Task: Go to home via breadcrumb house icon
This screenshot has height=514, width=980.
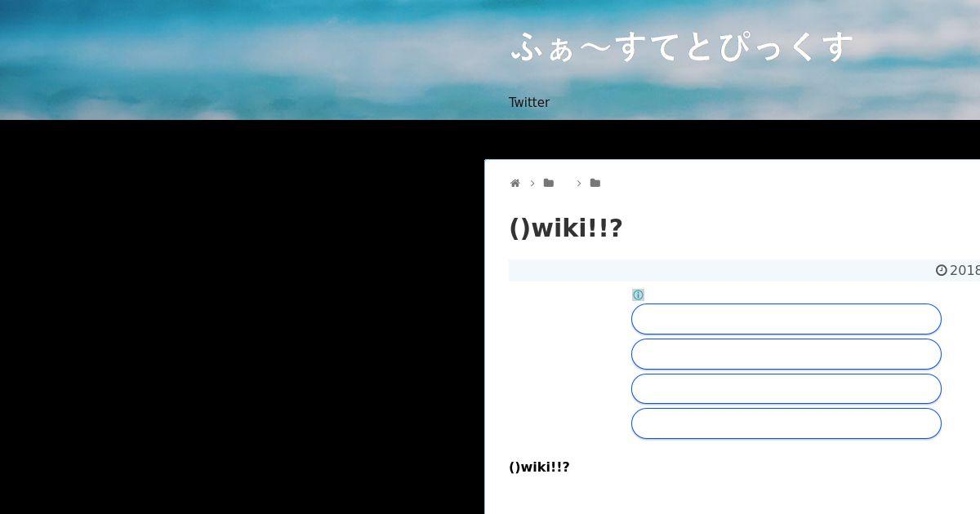Action: coord(515,184)
